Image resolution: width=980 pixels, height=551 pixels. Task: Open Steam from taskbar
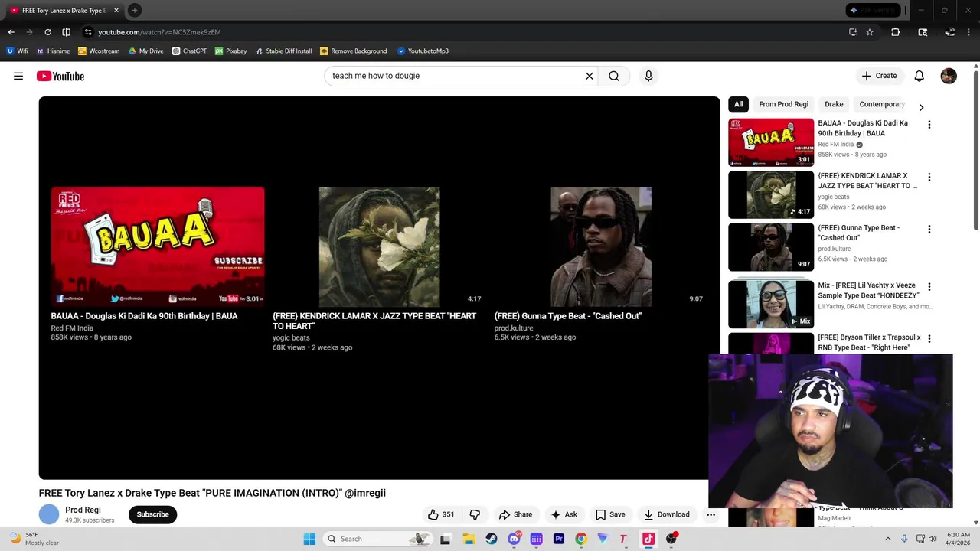pos(492,539)
